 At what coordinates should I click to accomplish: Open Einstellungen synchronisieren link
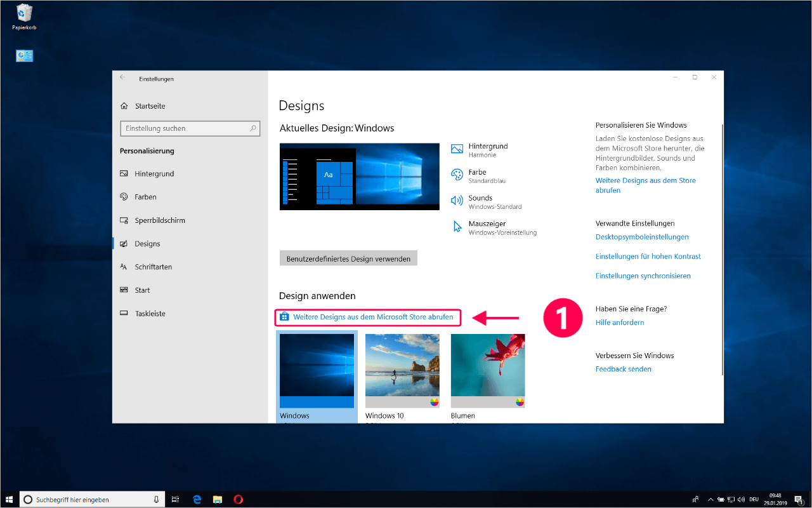(643, 276)
